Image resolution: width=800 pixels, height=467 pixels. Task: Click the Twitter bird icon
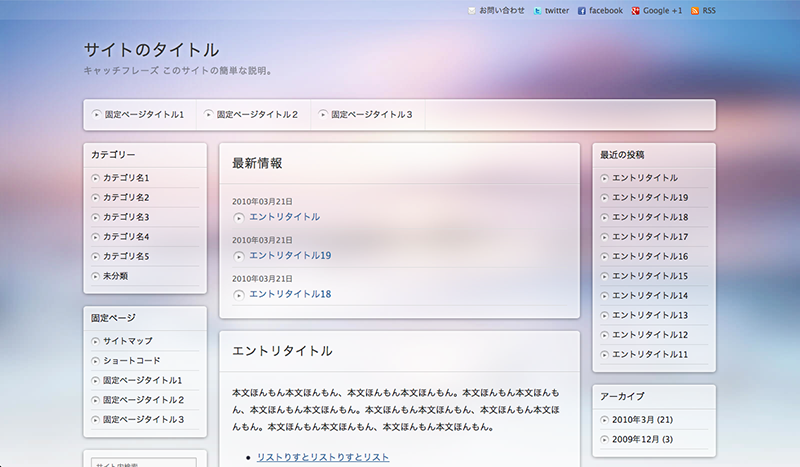[x=538, y=11]
